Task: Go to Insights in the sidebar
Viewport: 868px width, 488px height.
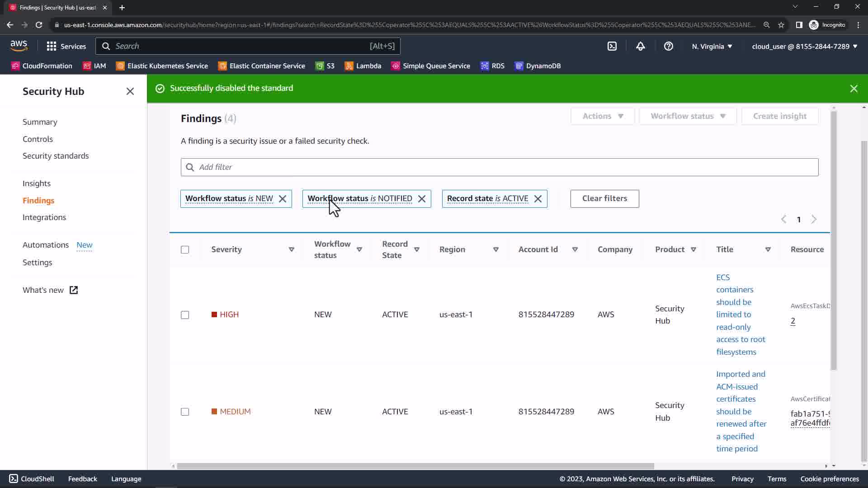Action: tap(37, 183)
